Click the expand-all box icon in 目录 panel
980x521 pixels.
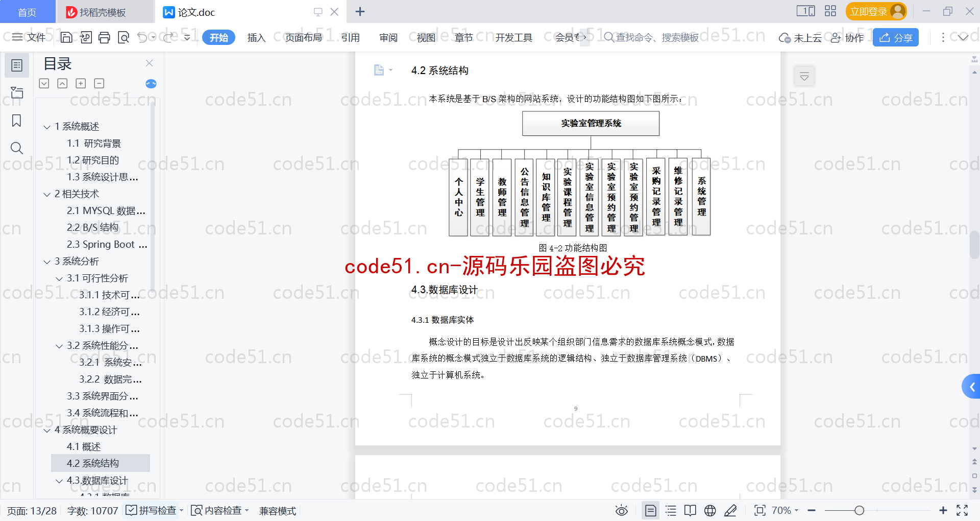(x=81, y=83)
